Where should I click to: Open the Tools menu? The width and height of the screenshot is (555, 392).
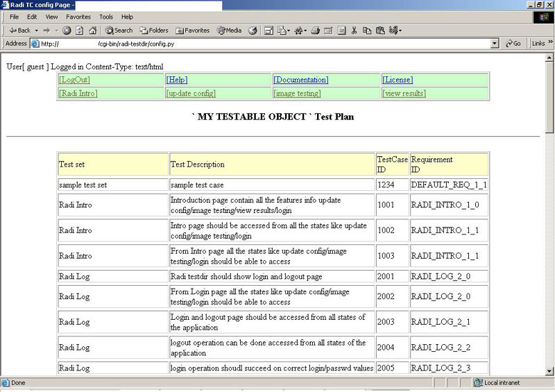105,17
